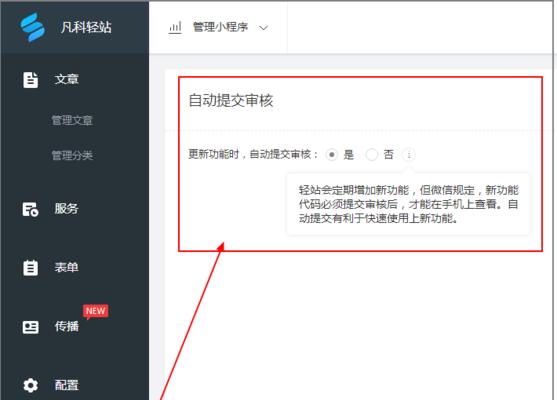Expand the 管理小程序 dropdown chevron
The width and height of the screenshot is (557, 400).
(264, 28)
